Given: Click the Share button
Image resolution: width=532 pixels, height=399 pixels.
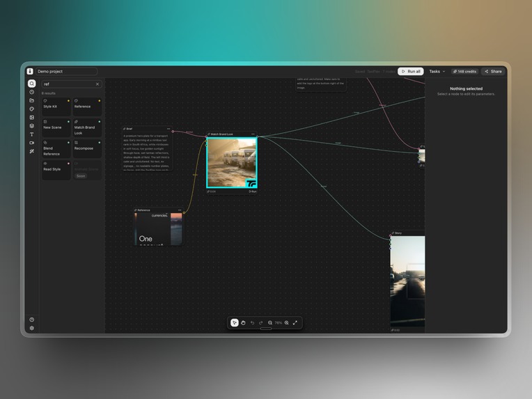Looking at the screenshot, I should [493, 71].
